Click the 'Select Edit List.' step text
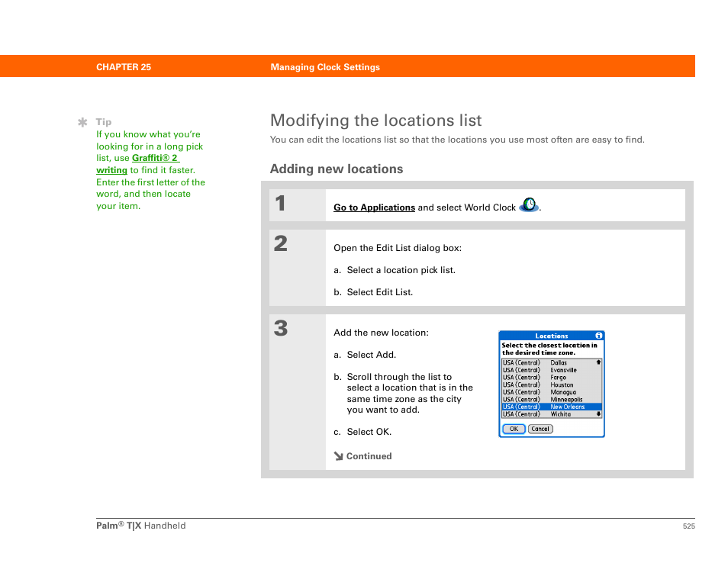The height and width of the screenshot is (563, 728). coord(380,292)
